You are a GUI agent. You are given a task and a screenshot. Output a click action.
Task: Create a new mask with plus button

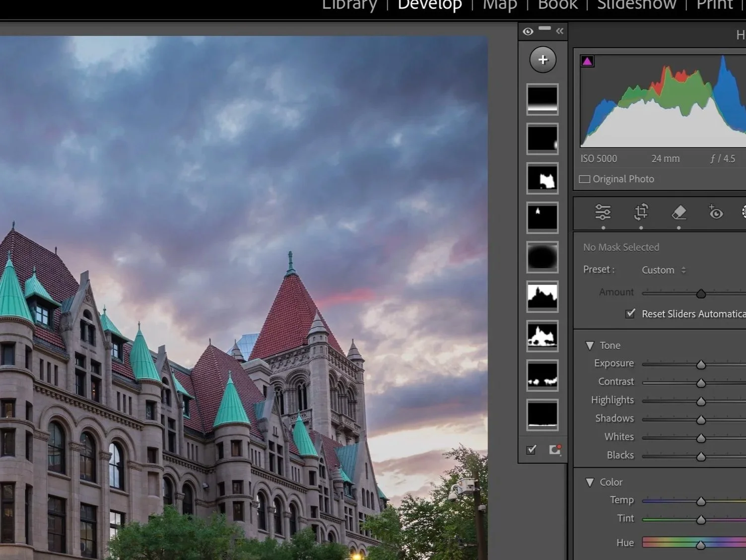[x=543, y=60]
